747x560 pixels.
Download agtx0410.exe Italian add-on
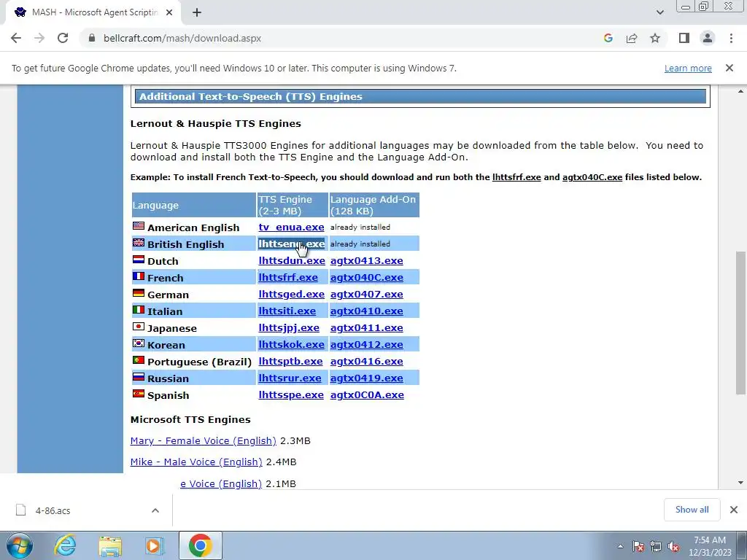point(366,311)
